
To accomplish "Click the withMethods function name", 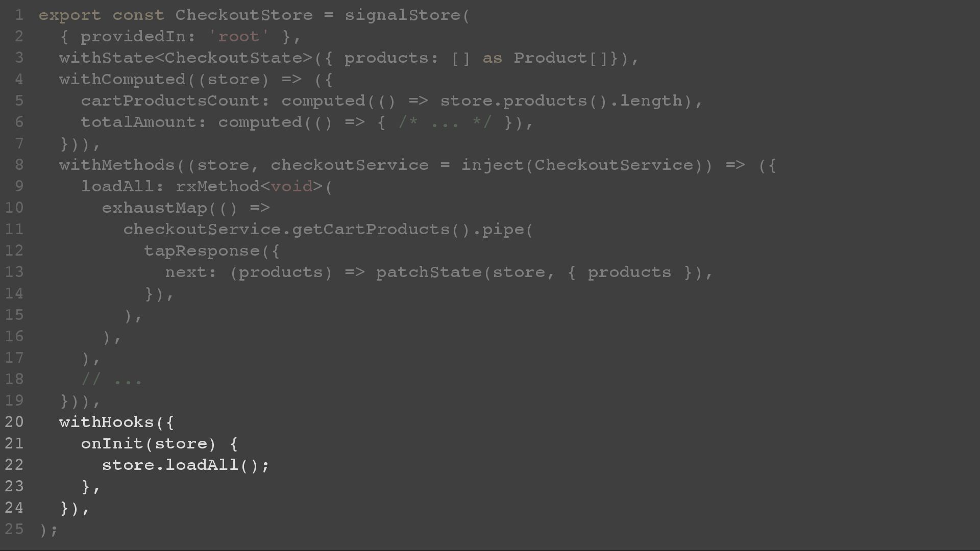I will pyautogui.click(x=117, y=165).
